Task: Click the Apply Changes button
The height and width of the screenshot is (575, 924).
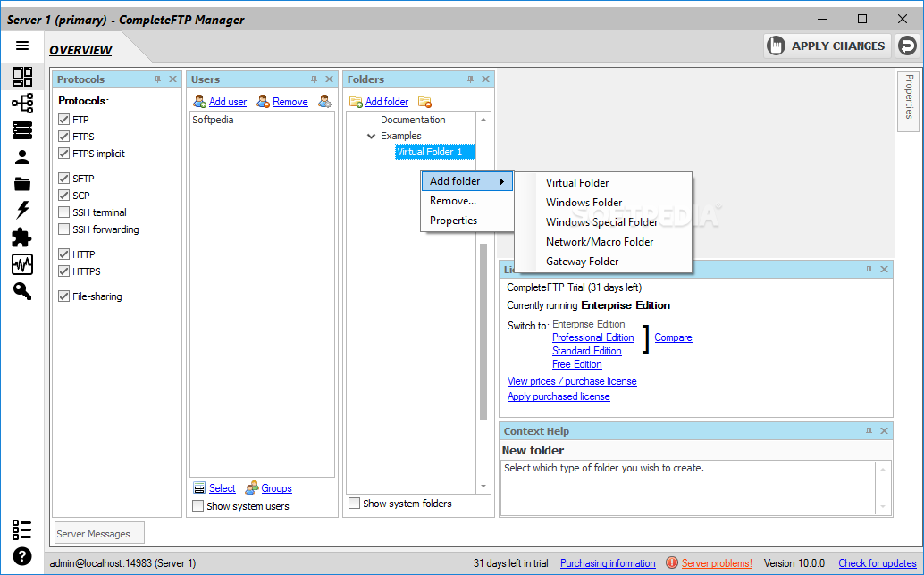Action: [x=827, y=46]
